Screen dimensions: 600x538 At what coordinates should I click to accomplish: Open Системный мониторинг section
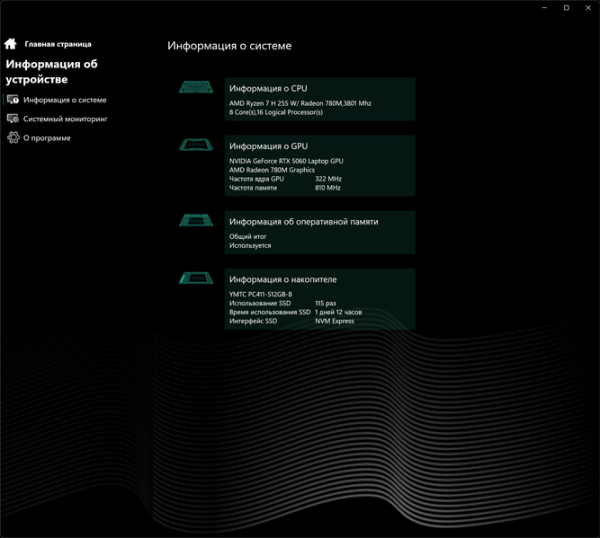(x=65, y=119)
